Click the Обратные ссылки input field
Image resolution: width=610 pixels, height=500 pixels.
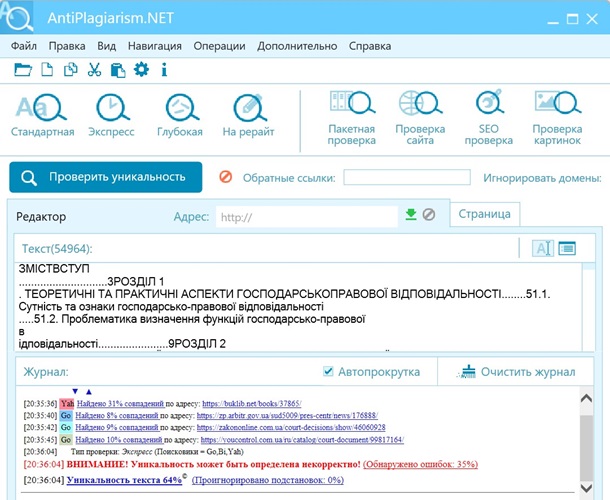click(x=407, y=177)
